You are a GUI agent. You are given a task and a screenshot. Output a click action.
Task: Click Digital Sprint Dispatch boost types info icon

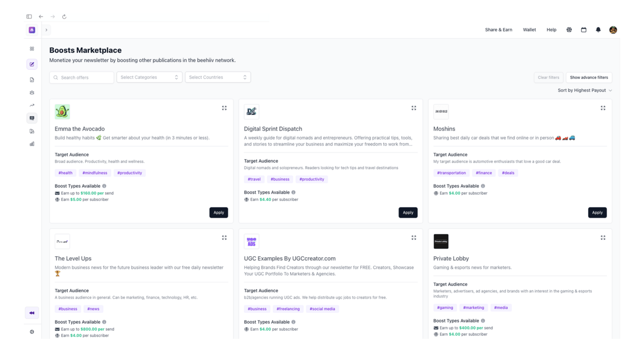click(x=294, y=192)
